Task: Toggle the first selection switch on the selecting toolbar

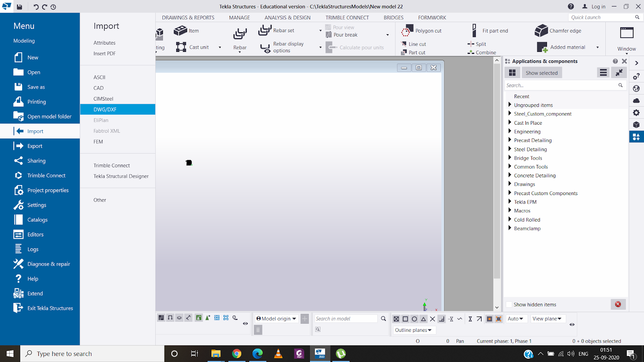Action: (161, 318)
